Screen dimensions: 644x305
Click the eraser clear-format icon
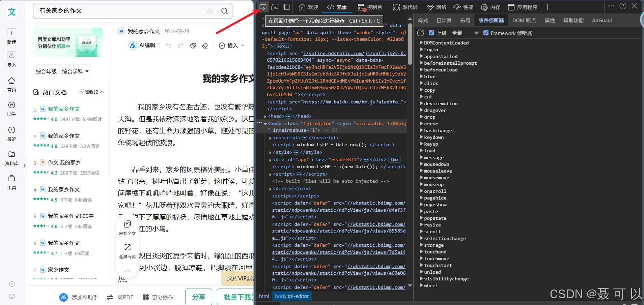coord(205,45)
